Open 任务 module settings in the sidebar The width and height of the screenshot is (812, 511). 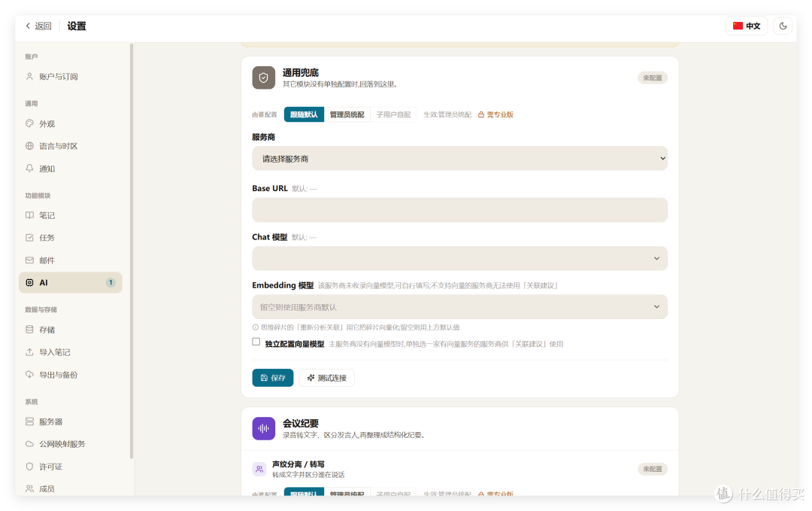[x=71, y=237]
